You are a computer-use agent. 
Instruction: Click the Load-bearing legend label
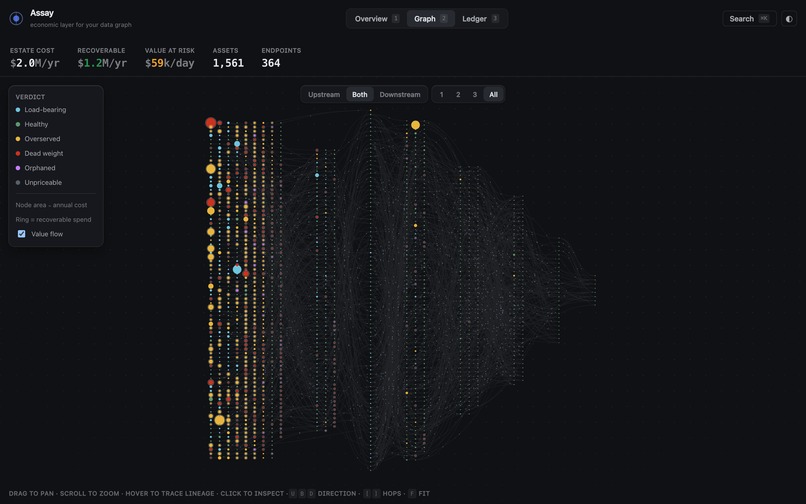(45, 110)
